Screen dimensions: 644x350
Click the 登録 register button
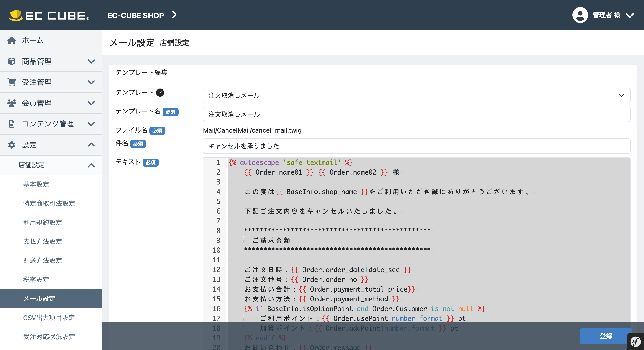click(606, 336)
